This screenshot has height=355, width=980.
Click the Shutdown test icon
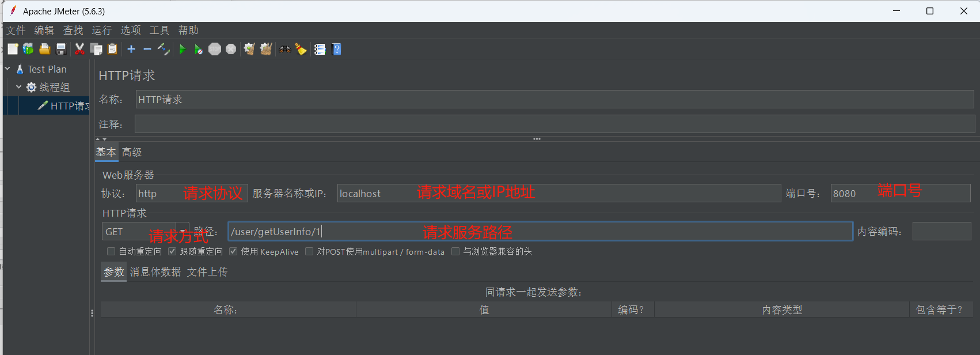click(x=231, y=49)
